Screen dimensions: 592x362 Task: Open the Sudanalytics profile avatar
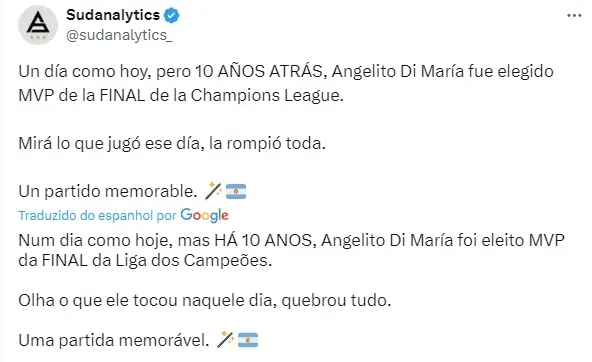pyautogui.click(x=38, y=25)
